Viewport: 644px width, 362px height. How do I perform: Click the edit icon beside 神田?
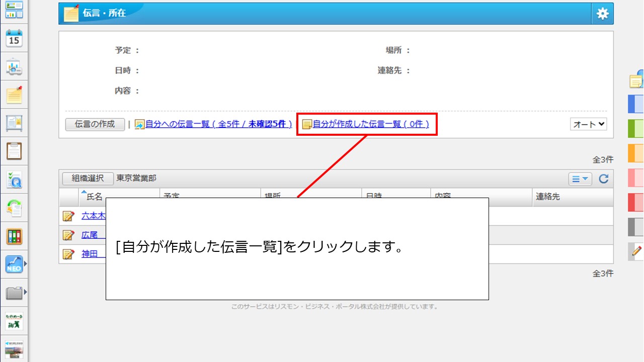[68, 254]
